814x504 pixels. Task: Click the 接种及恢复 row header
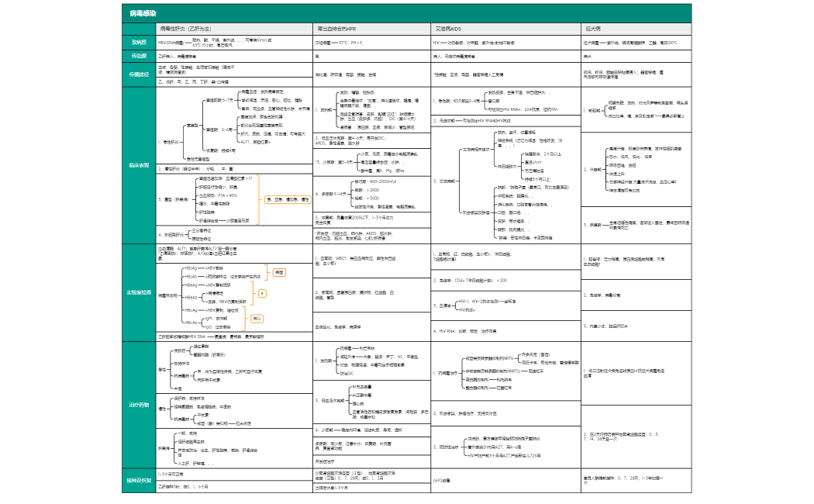[139, 481]
